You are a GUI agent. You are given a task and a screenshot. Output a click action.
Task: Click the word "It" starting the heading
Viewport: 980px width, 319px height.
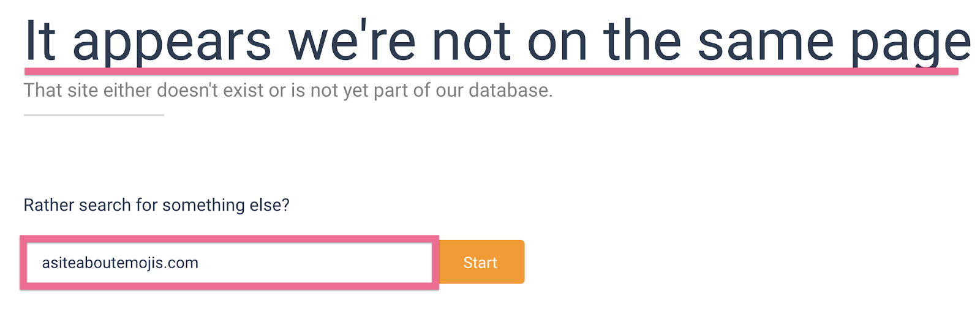(x=40, y=42)
